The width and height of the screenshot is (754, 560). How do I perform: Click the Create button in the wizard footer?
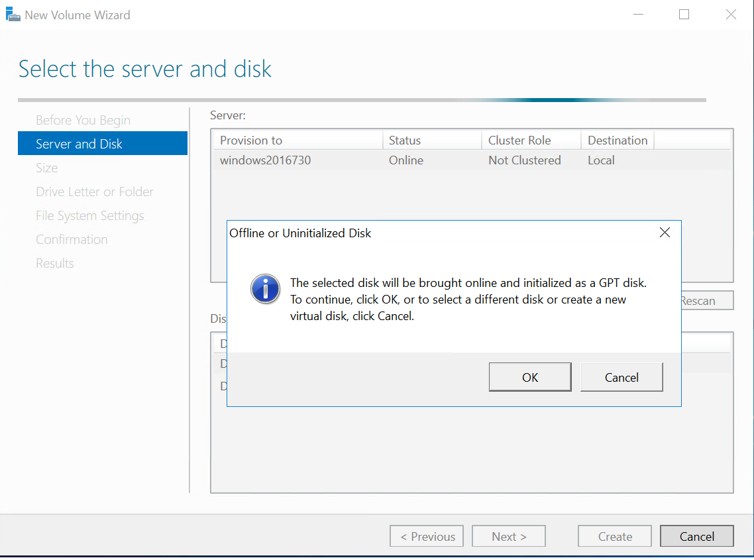[x=615, y=536]
